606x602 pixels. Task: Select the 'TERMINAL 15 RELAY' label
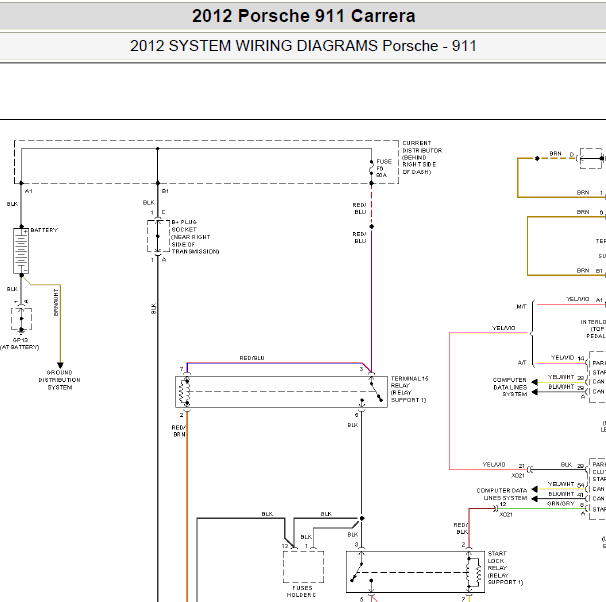pyautogui.click(x=410, y=389)
